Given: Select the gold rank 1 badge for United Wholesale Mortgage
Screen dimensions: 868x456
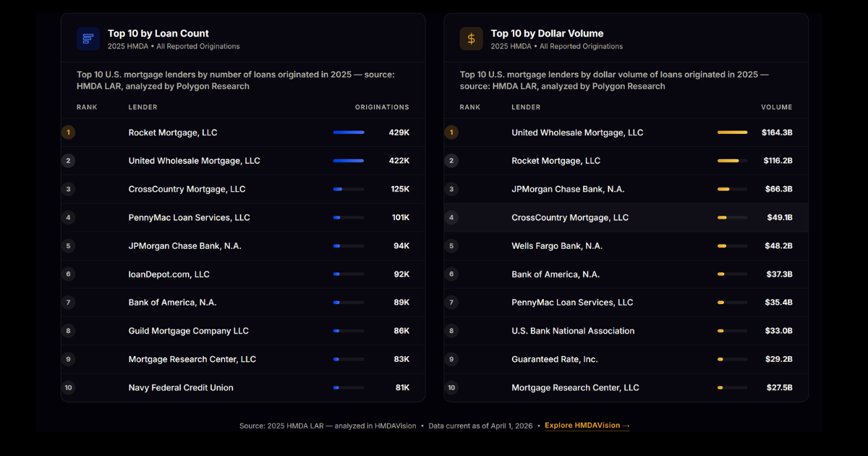Looking at the screenshot, I should pos(451,132).
